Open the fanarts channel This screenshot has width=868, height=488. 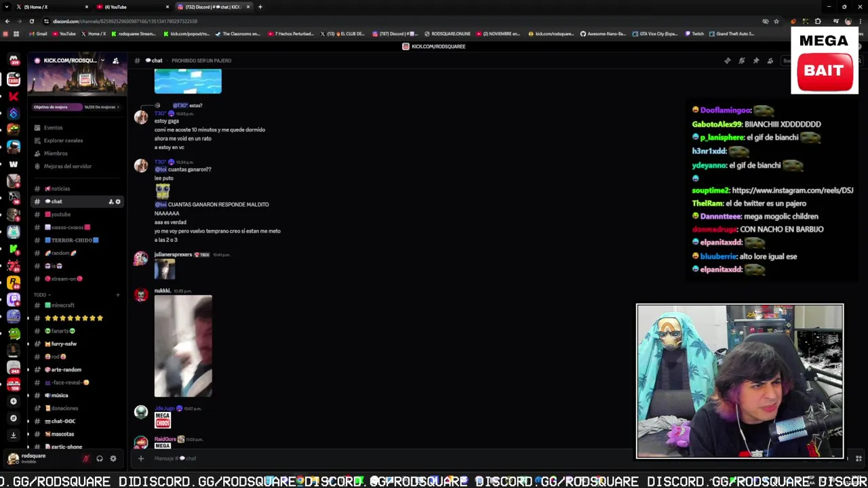coord(76,331)
